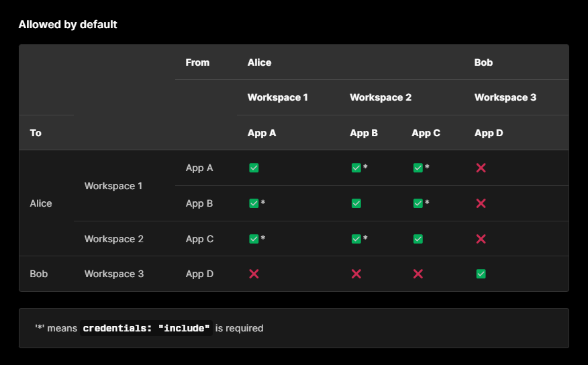Click the checkmark in row App A, column App A
The image size is (588, 365).
click(254, 168)
